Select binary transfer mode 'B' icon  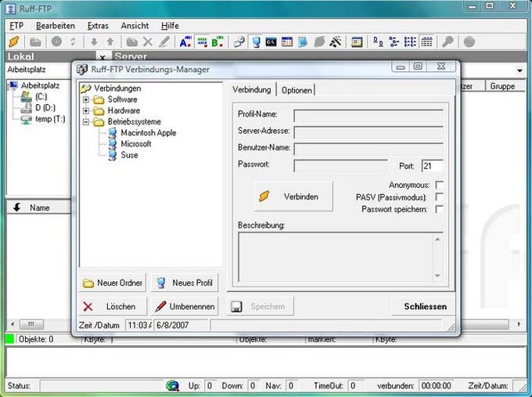[x=217, y=42]
